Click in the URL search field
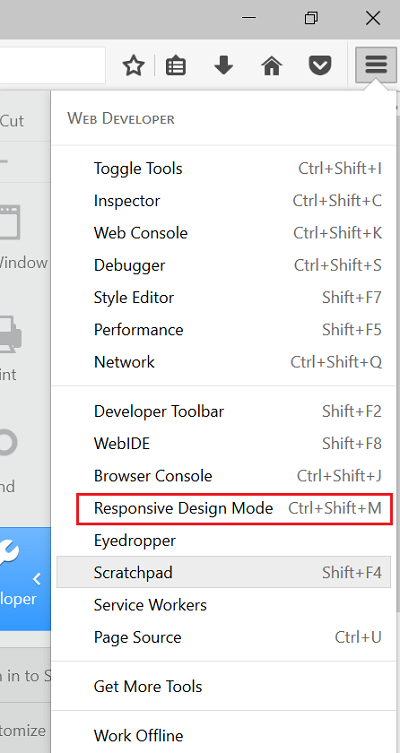400x753 pixels. pyautogui.click(x=52, y=65)
